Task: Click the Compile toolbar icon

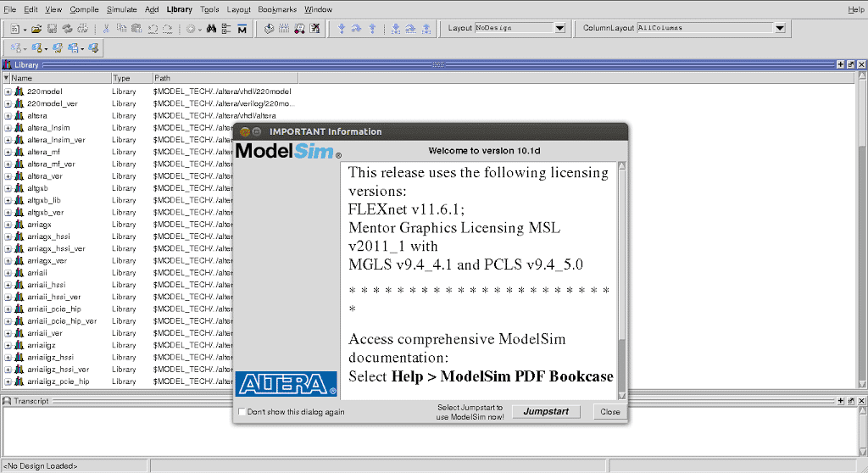Action: (x=269, y=29)
